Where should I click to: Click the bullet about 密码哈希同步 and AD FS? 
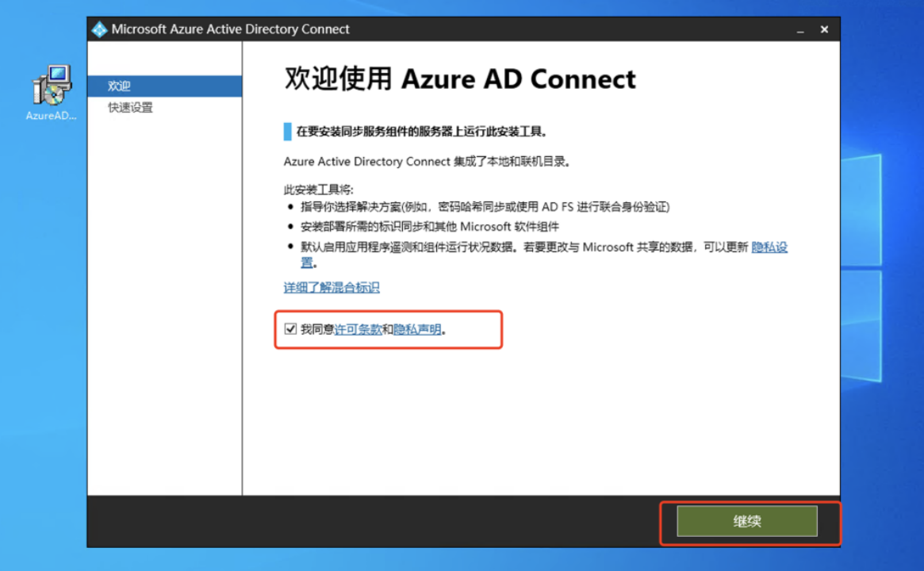coord(485,207)
